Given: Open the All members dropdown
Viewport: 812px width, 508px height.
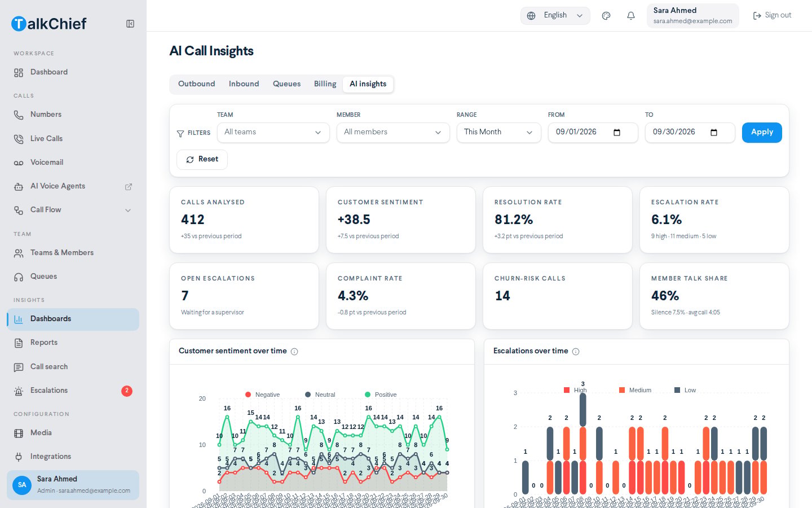Looking at the screenshot, I should click(393, 133).
